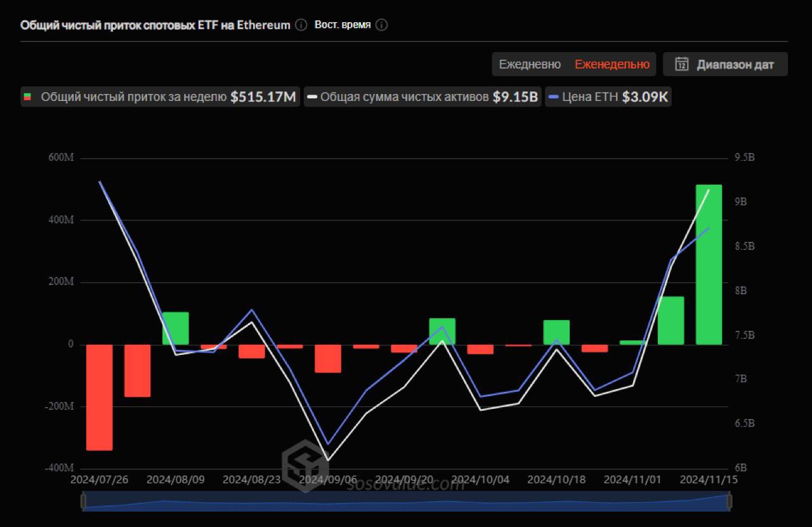Click middle of the timeline range slider
Screen dimensions: 812x527
(406, 501)
